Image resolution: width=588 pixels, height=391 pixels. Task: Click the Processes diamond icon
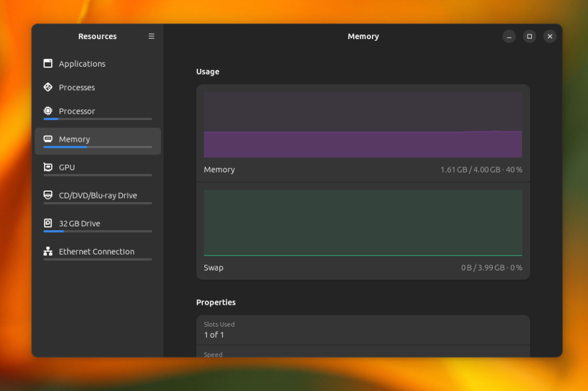point(48,87)
